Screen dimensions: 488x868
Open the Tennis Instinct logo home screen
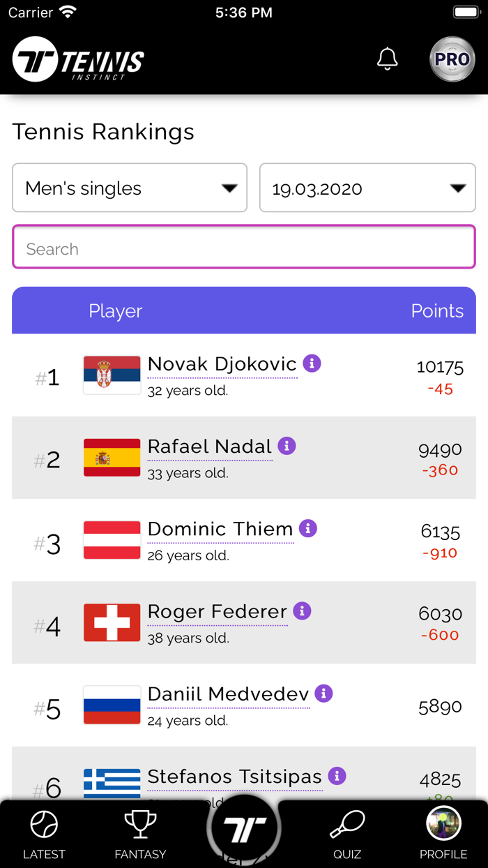[77, 59]
